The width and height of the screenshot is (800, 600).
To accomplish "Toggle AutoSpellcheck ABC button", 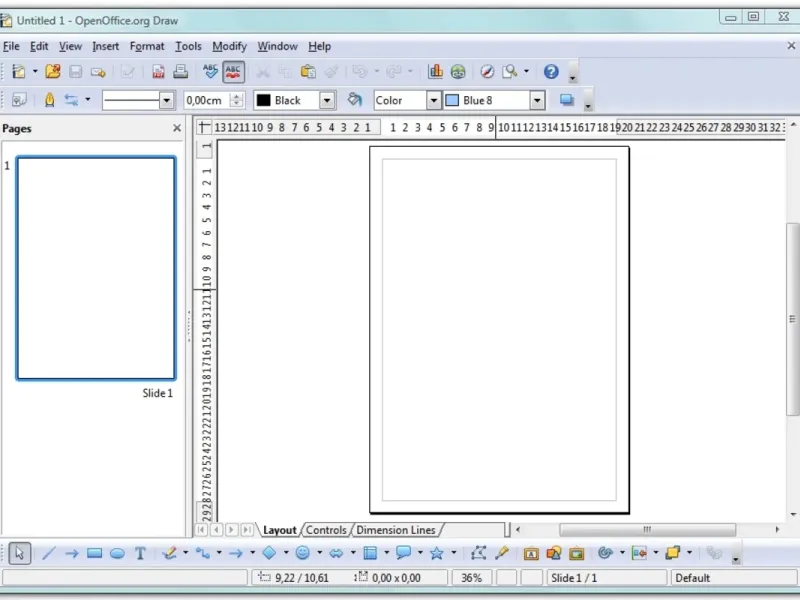I will (x=233, y=71).
